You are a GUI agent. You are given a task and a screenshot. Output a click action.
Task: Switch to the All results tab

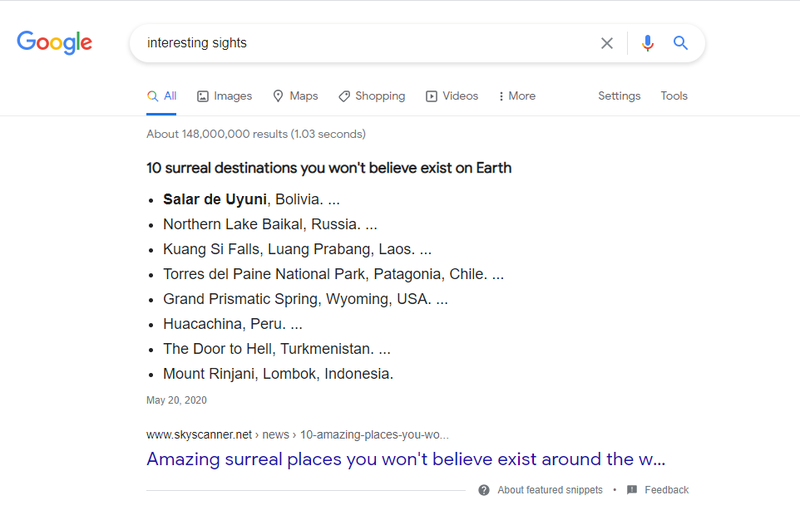point(161,96)
